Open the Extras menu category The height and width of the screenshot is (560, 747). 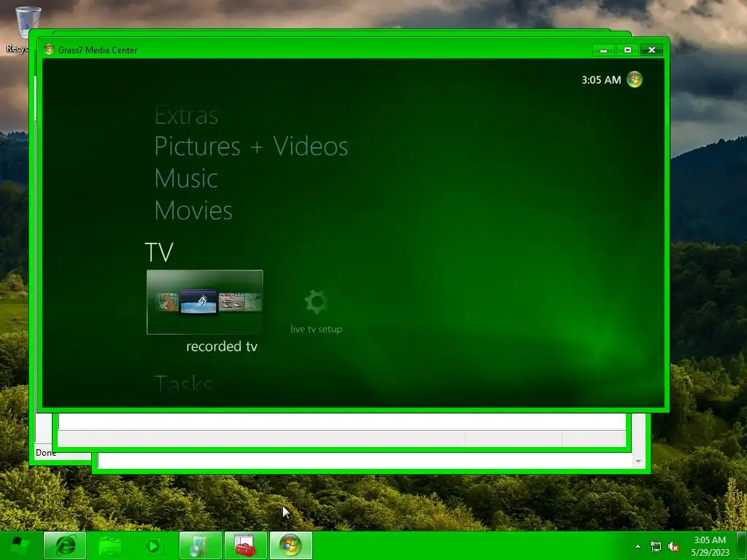pyautogui.click(x=186, y=116)
